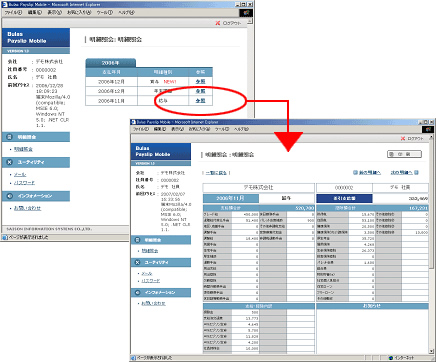Click red X logout icon in back window
This screenshot has width=436, height=362.
coord(218,23)
